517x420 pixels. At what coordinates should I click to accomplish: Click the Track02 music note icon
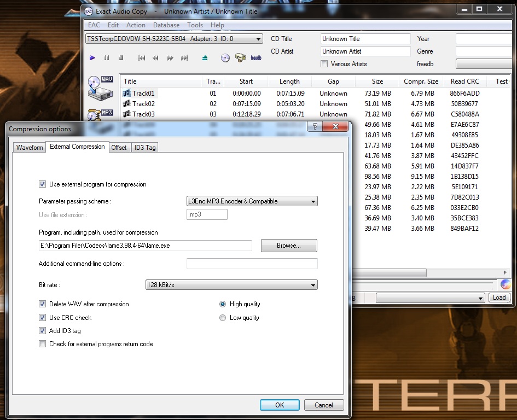pyautogui.click(x=126, y=103)
